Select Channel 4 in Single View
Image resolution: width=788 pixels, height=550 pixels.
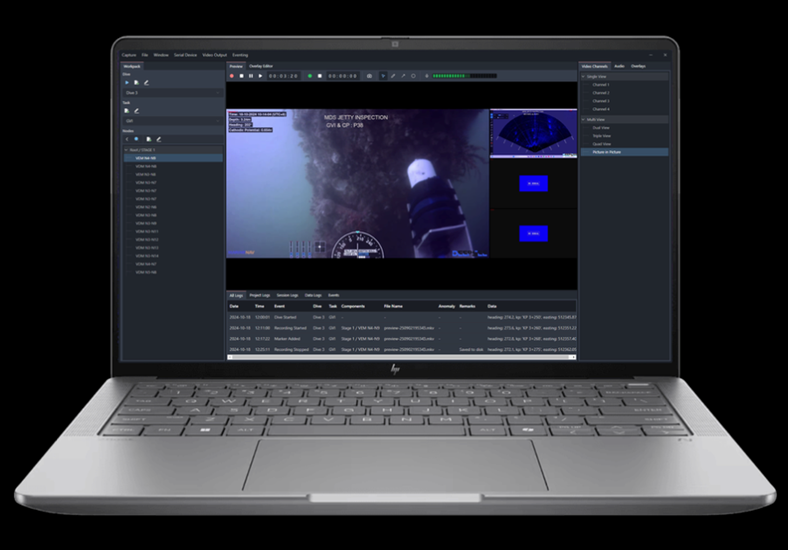click(x=601, y=109)
